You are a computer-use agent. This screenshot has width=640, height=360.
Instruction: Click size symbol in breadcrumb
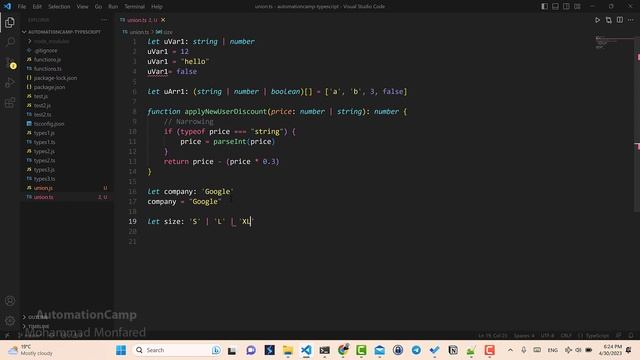[168, 32]
